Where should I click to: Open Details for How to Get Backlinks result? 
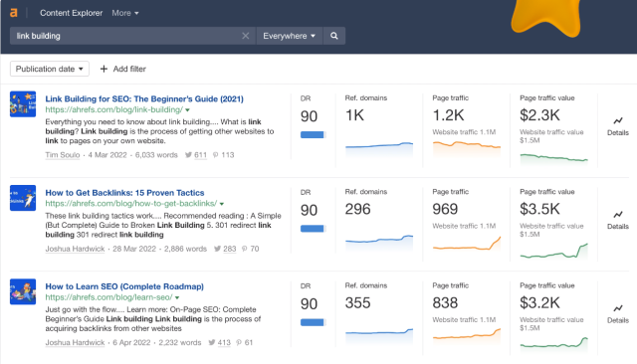pyautogui.click(x=617, y=221)
